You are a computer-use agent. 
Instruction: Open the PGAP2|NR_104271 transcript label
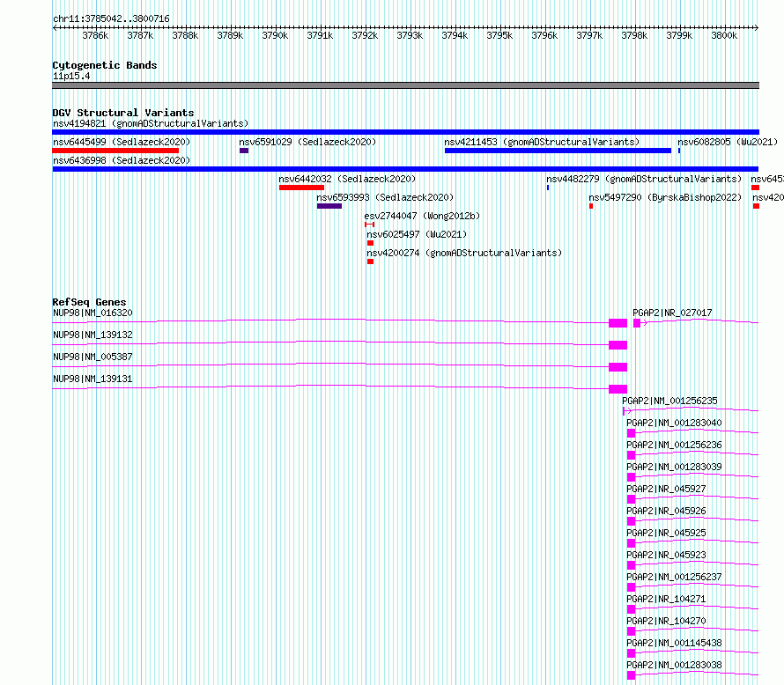(666, 599)
